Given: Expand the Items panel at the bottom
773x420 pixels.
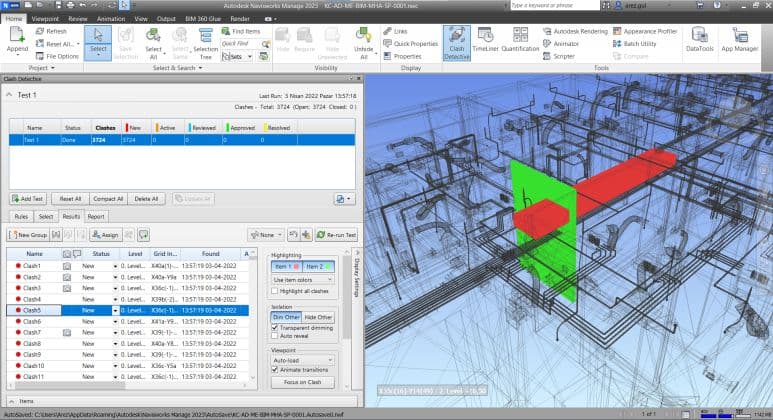Looking at the screenshot, I should [11, 401].
